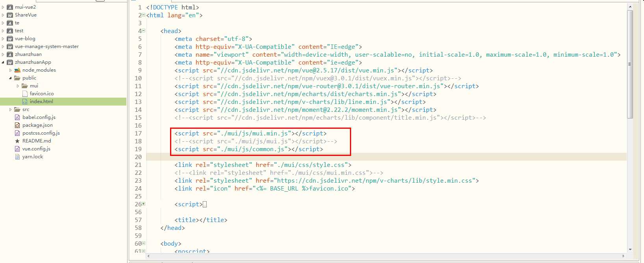Open README.md in the tree
This screenshot has height=263, width=644.
(37, 141)
